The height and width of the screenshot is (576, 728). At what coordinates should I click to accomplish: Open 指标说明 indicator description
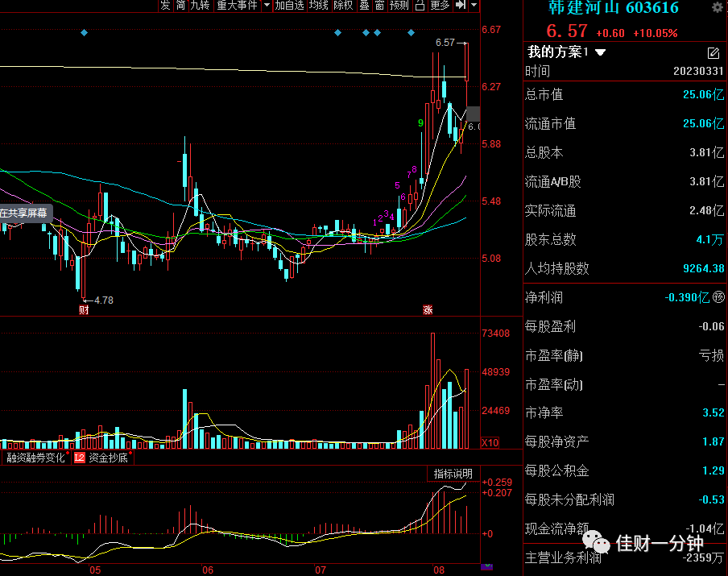click(453, 474)
